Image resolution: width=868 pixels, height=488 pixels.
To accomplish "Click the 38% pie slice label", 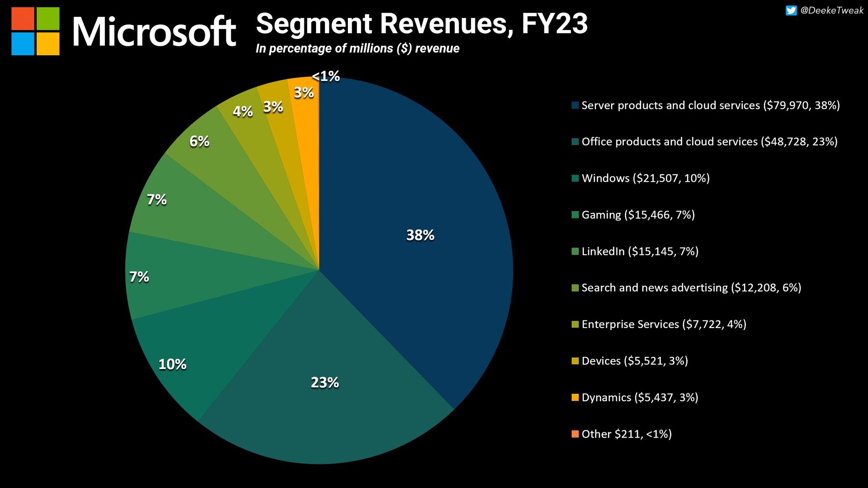I will [420, 235].
